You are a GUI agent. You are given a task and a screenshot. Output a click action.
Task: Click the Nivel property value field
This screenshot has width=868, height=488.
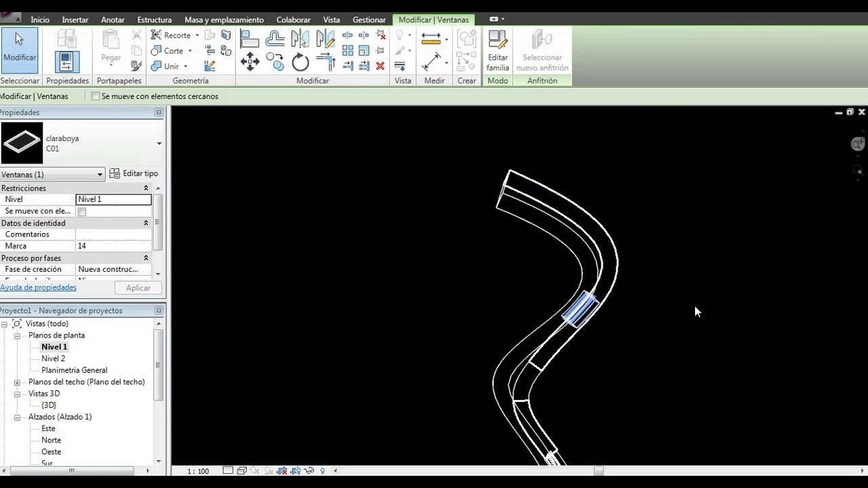tap(113, 199)
